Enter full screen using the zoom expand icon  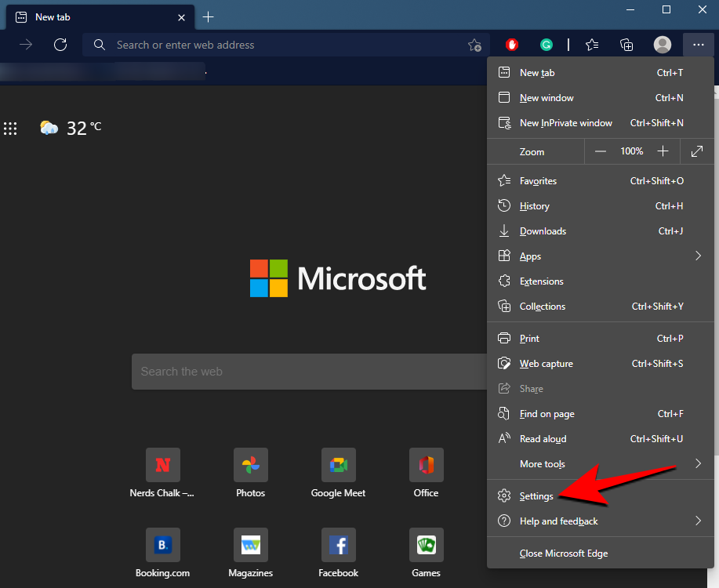(697, 151)
